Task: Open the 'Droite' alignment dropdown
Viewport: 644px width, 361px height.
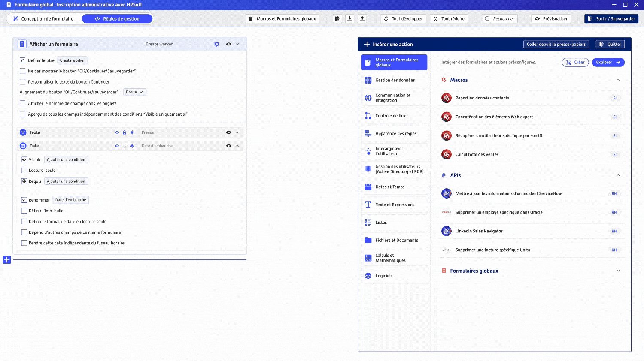Action: pos(134,92)
